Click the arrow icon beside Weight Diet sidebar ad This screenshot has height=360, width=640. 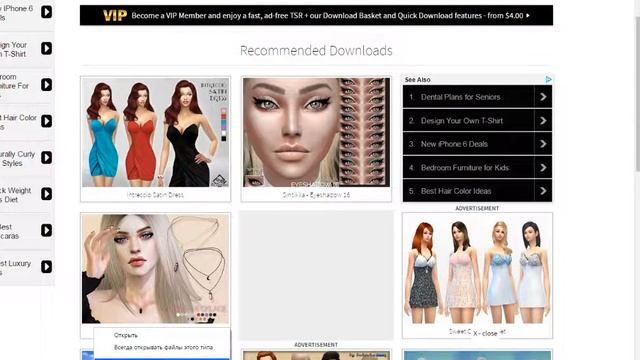tap(47, 193)
